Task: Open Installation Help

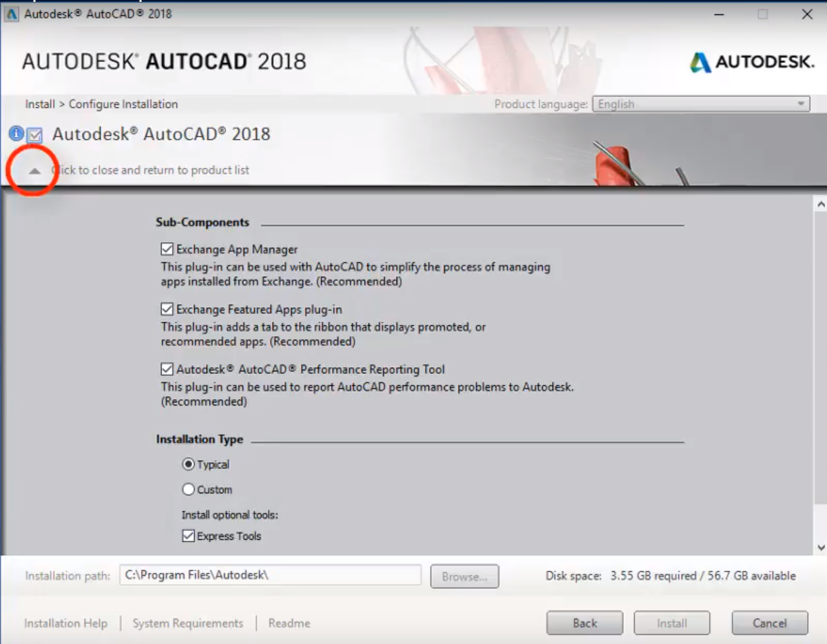Action: coord(65,623)
